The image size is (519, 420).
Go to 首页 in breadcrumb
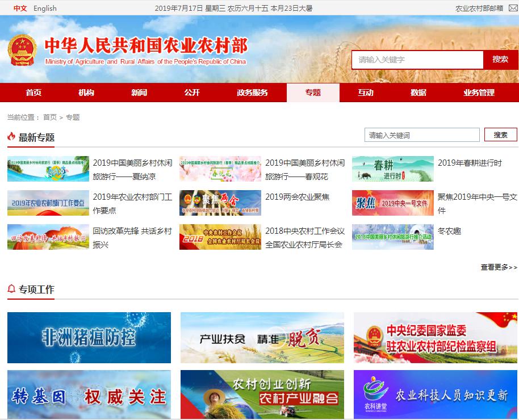(x=50, y=117)
